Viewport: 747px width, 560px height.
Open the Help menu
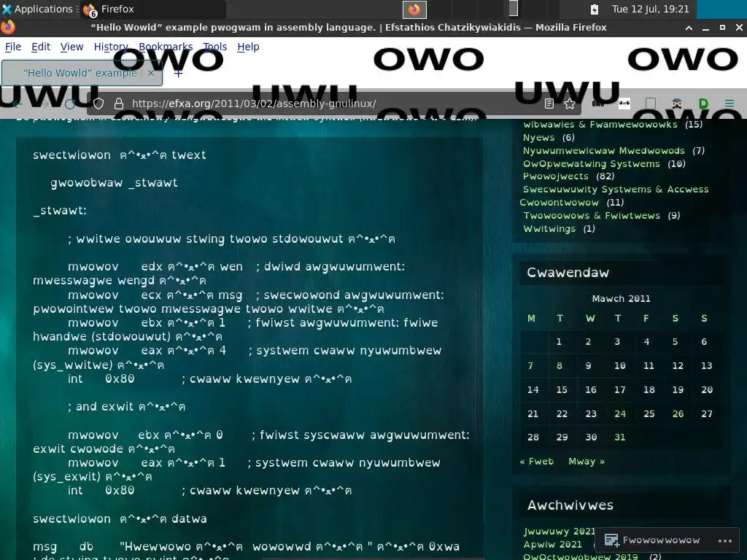click(x=248, y=47)
